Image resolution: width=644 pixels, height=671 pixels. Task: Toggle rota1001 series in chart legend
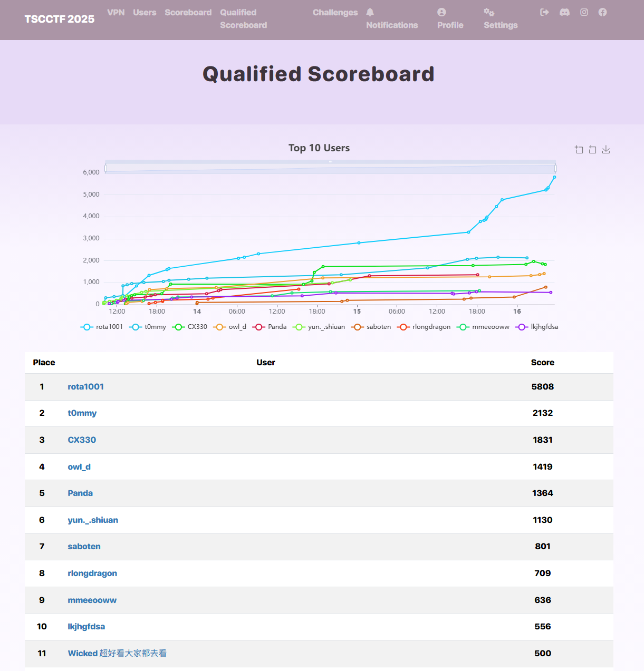pos(102,327)
